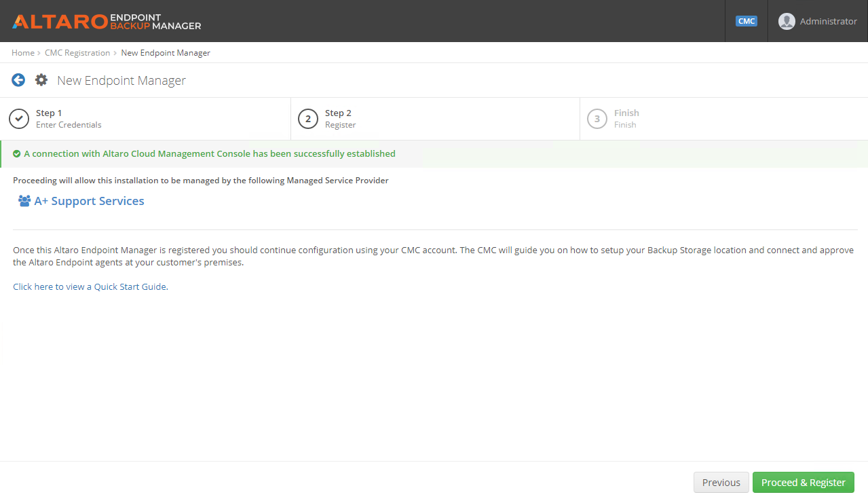
Task: Click the gear icon beside New Endpoint Manager
Action: (x=41, y=80)
